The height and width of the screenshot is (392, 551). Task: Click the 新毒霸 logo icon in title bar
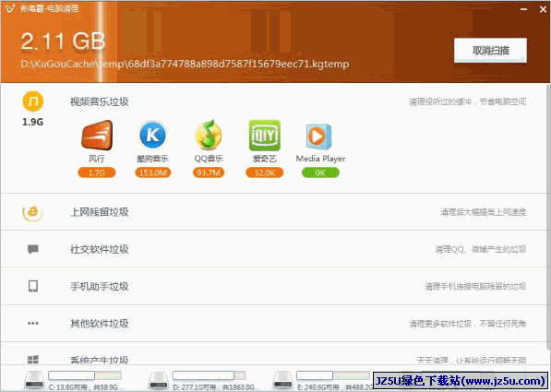pos(9,8)
